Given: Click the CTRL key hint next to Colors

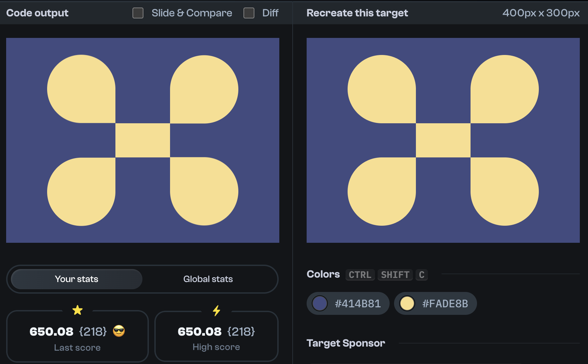Looking at the screenshot, I should click(x=360, y=275).
